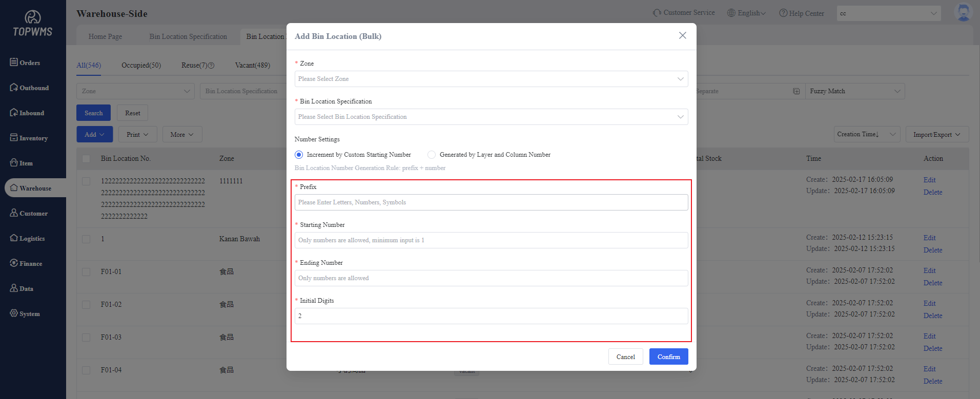Image resolution: width=980 pixels, height=399 pixels.
Task: Select Increment by Custom Starting Number
Action: coord(299,155)
